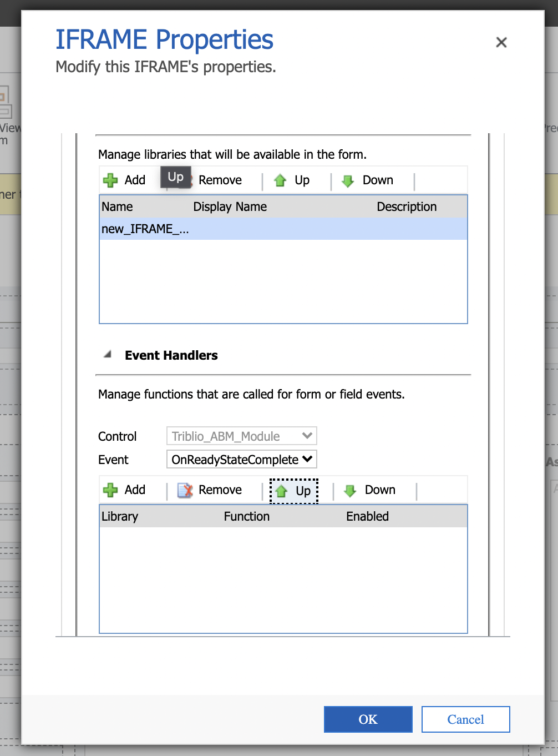Click the Description column header
558x756 pixels.
pos(407,206)
